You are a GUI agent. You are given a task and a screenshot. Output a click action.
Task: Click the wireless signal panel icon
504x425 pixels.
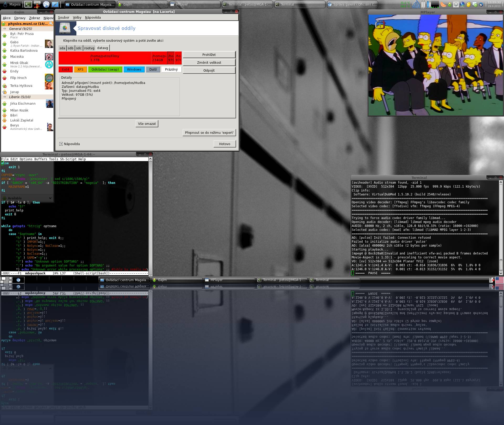[x=416, y=4]
